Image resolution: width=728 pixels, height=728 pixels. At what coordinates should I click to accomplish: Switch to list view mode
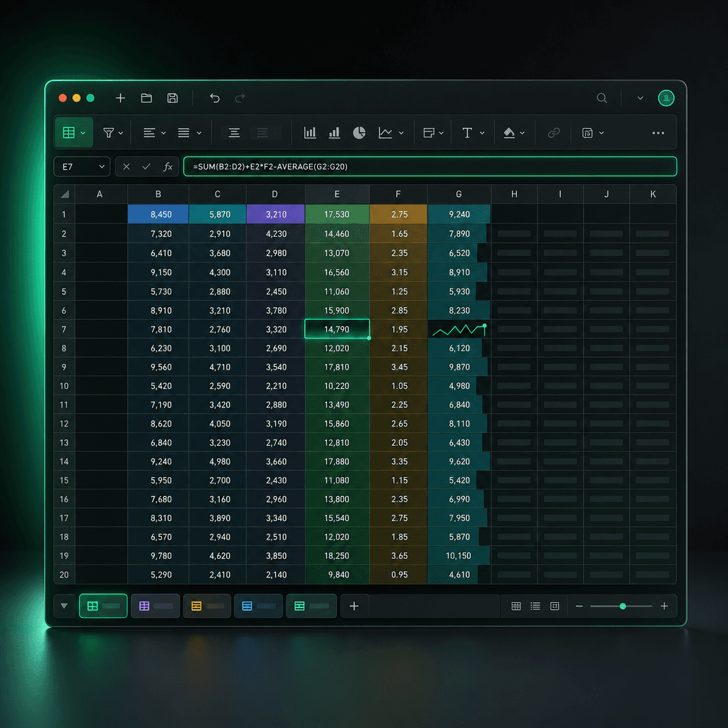tap(535, 606)
